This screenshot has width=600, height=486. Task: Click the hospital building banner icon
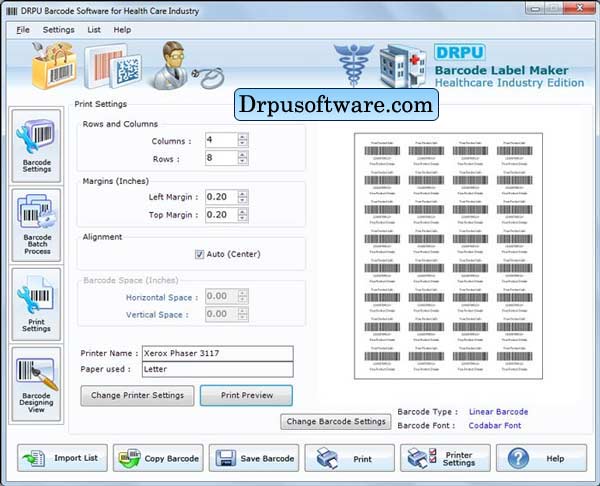[x=403, y=65]
